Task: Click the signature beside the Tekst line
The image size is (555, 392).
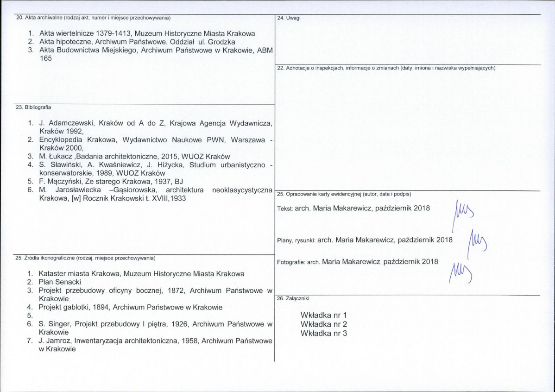Action: click(x=463, y=215)
